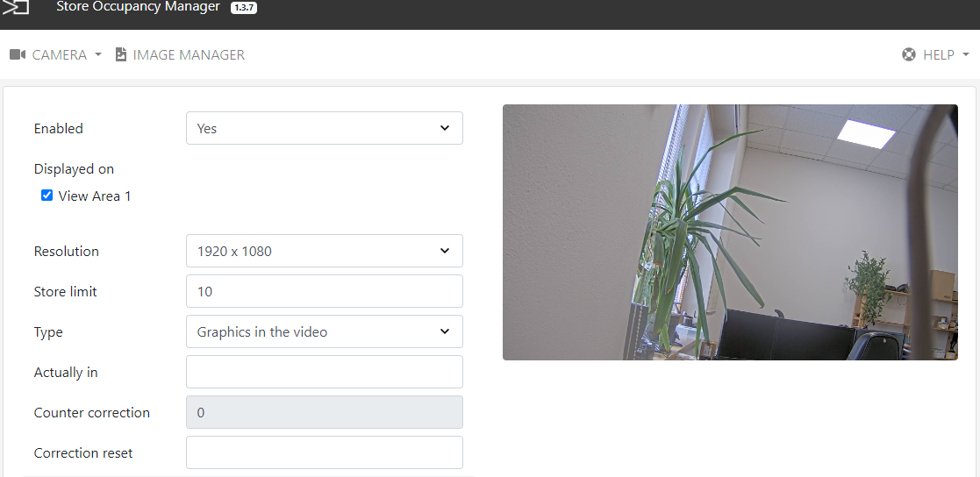Open the Resolution dropdown 1920 x 1080
The width and height of the screenshot is (980, 477).
coord(325,251)
